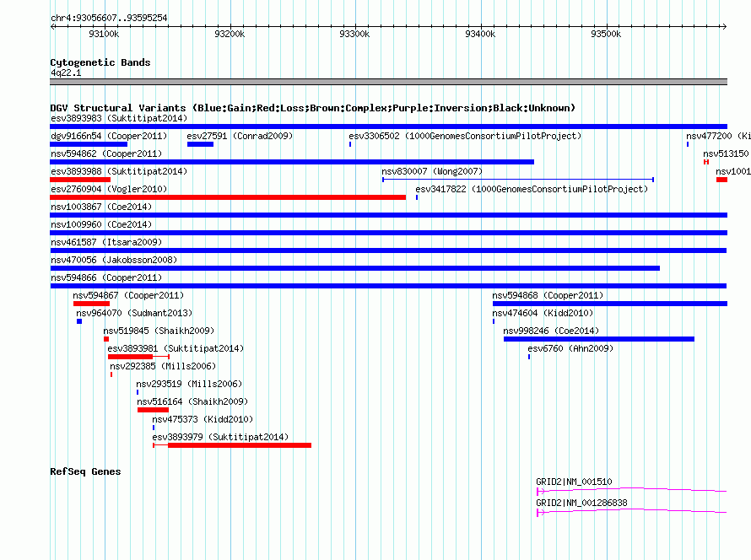Open nsv516164 (Shaikh2009) label
Screen dimensions: 751x560
pos(192,401)
